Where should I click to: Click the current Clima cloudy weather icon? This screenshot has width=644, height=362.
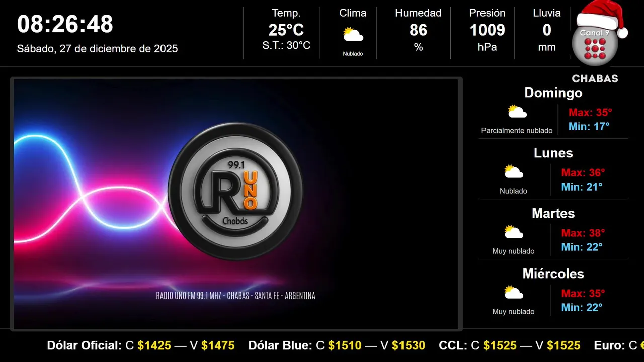coord(353,35)
